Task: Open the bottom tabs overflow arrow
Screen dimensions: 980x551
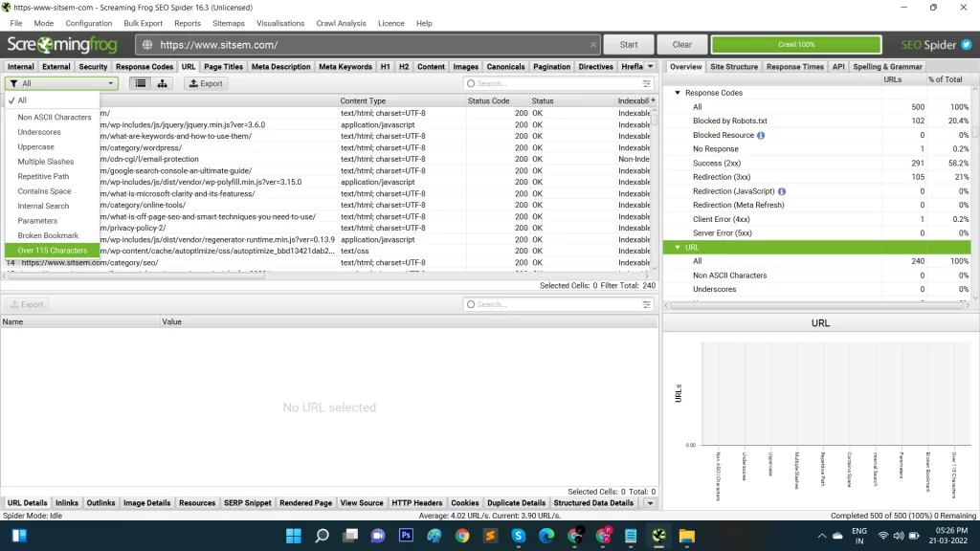Action: click(650, 503)
